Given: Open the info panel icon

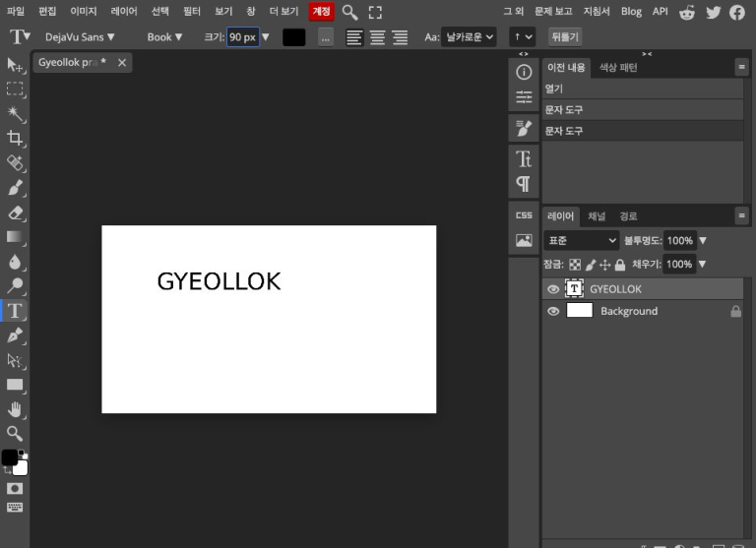Looking at the screenshot, I should pos(524,72).
